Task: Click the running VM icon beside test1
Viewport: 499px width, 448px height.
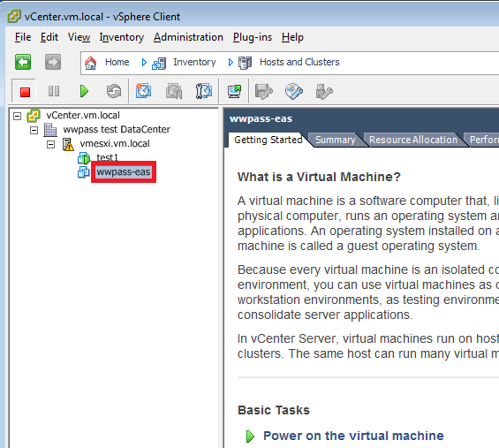Action: pyautogui.click(x=84, y=158)
